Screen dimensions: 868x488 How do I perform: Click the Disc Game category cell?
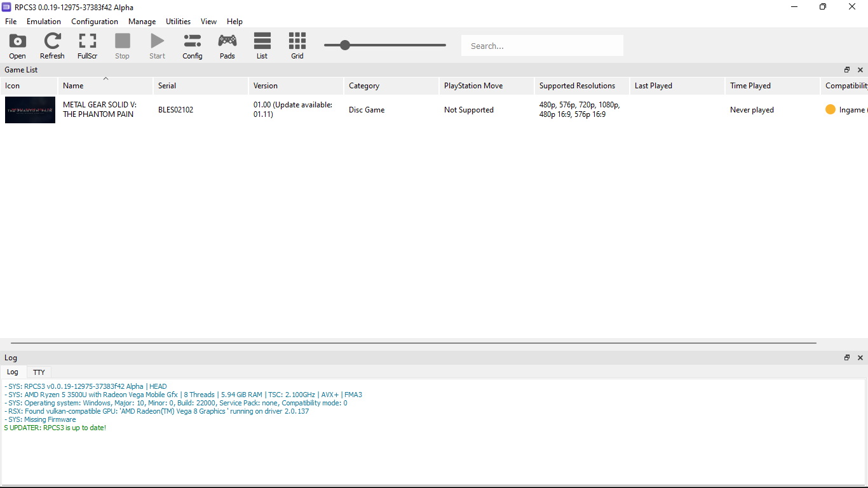pyautogui.click(x=391, y=109)
